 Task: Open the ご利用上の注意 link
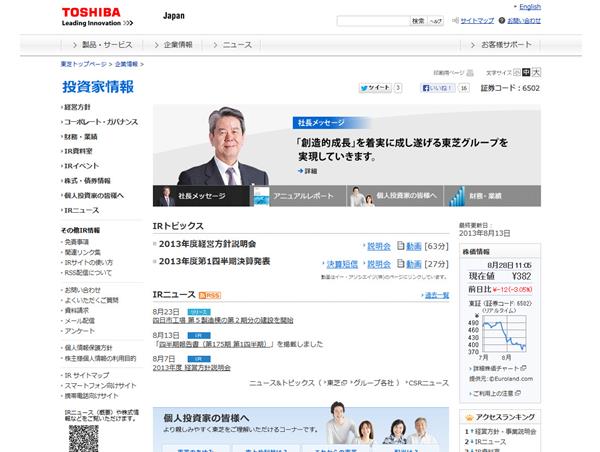point(495,393)
